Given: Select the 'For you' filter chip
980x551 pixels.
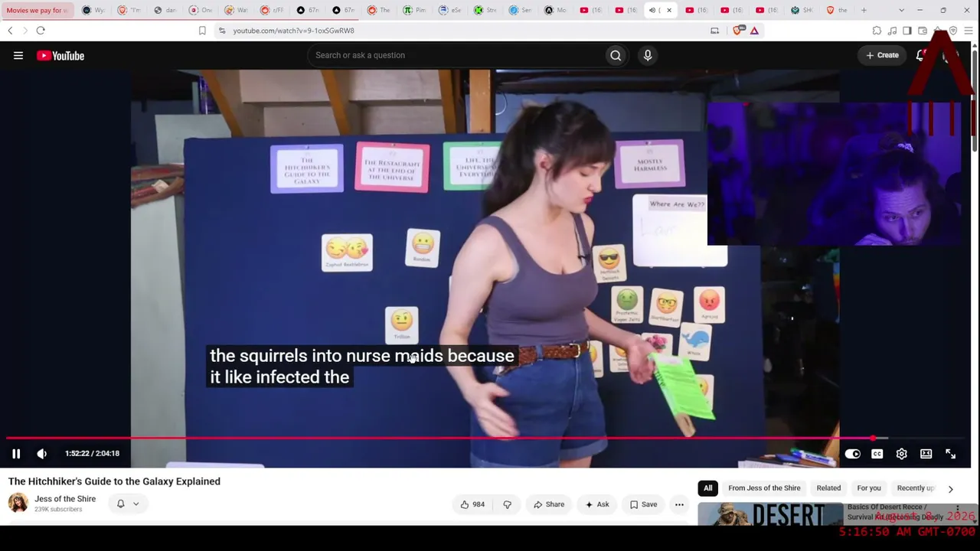Looking at the screenshot, I should click(869, 488).
